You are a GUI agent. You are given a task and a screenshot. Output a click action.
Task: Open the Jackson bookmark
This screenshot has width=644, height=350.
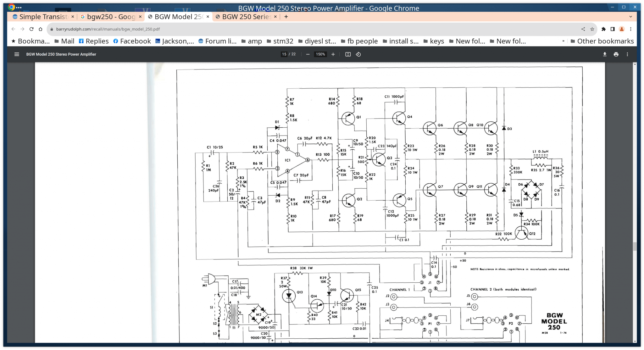pyautogui.click(x=175, y=41)
